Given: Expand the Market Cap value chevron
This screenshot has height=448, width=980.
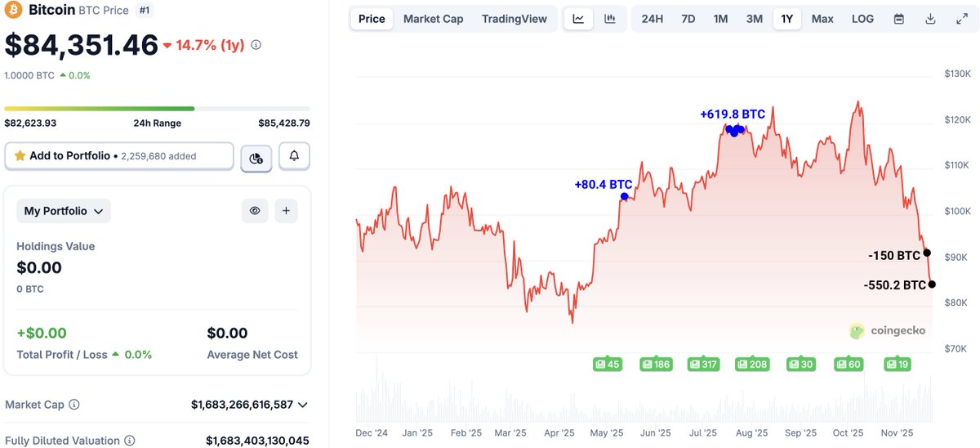Looking at the screenshot, I should pyautogui.click(x=303, y=405).
